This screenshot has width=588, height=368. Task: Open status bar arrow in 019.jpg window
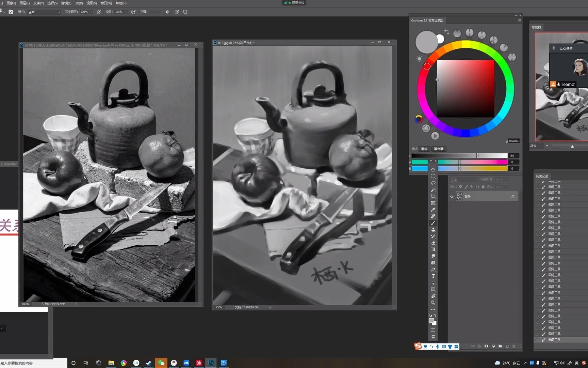270,307
